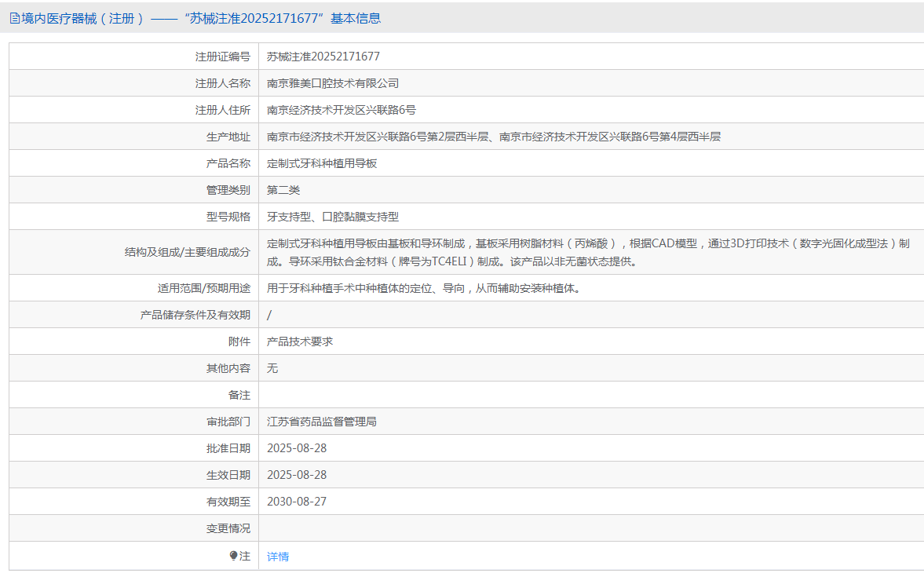This screenshot has width=924, height=577.
Task: Click the document icon in header
Action: pos(15,18)
